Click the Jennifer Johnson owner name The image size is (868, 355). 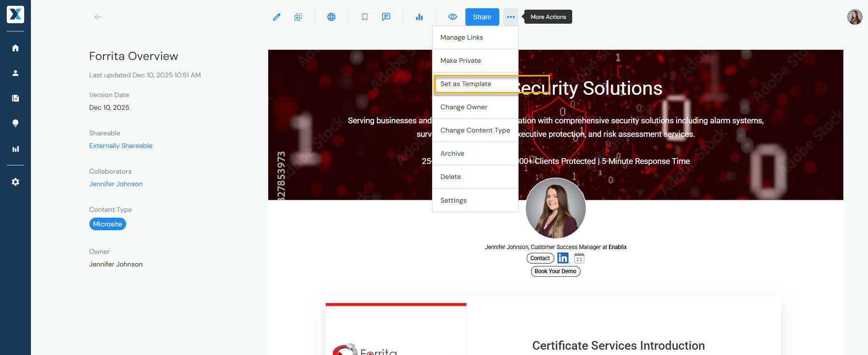point(116,264)
